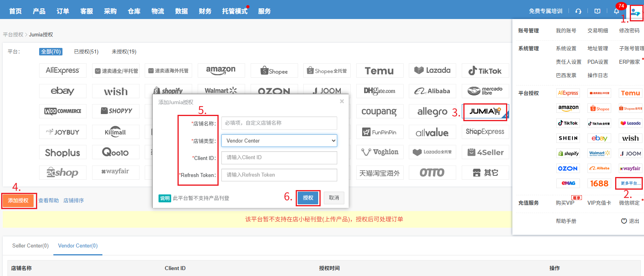Open 修改密码 in the account menu
Viewport: 644px width, 276px height.
629,30
